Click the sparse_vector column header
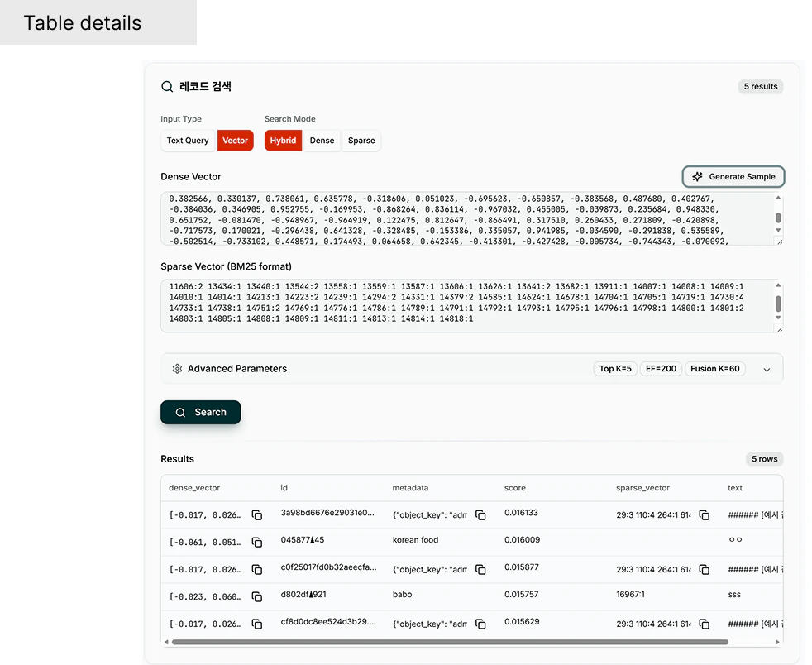Screen dimensions: 812x665 tap(642, 488)
